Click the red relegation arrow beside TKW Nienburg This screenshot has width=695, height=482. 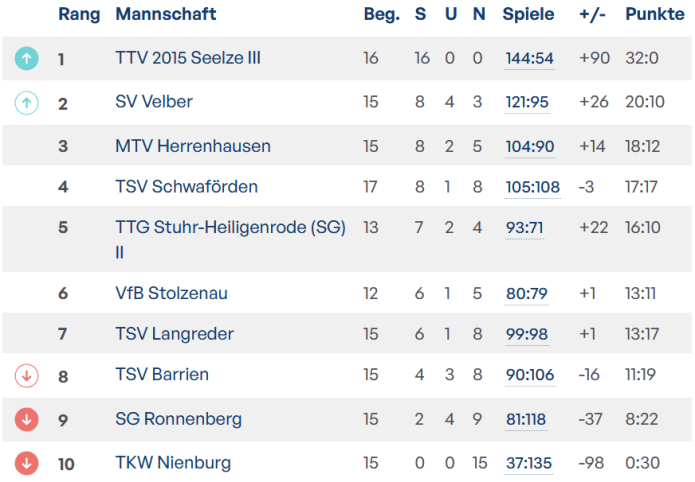point(27,463)
